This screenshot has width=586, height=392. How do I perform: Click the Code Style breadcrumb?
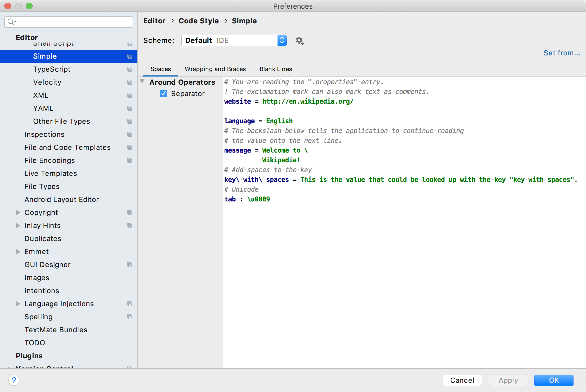199,21
